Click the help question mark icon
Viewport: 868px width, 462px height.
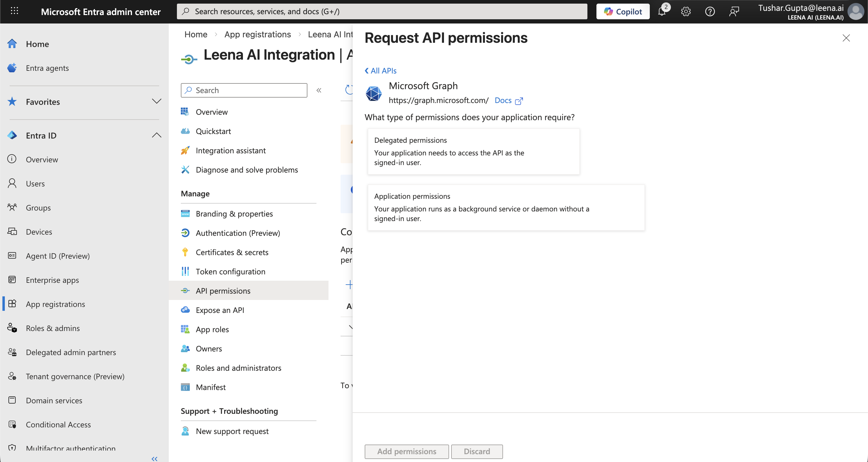(710, 11)
